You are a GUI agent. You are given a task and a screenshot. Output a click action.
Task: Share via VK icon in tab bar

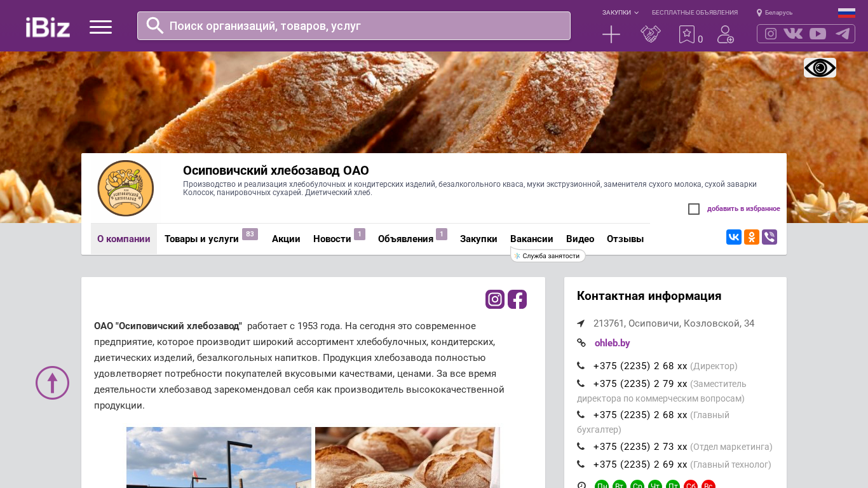click(734, 237)
